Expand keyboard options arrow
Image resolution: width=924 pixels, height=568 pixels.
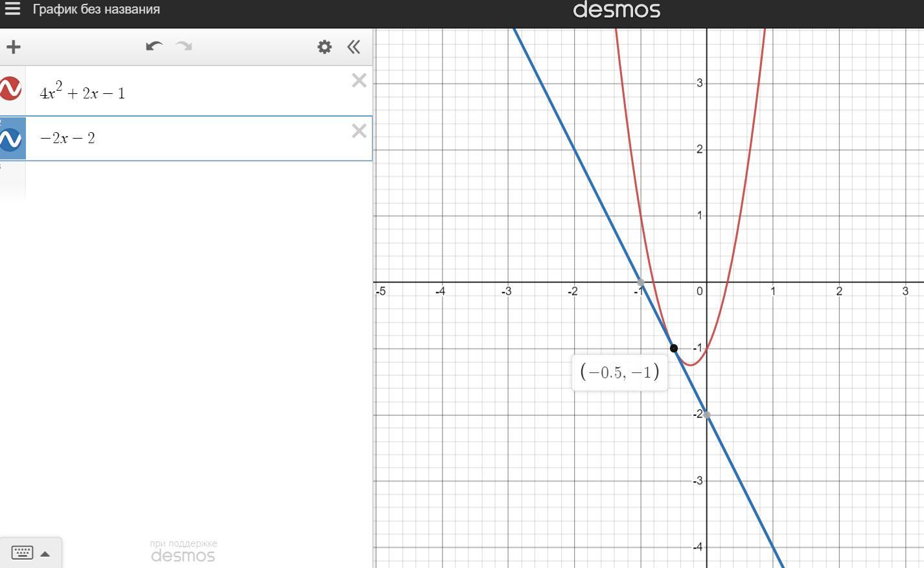pos(45,554)
